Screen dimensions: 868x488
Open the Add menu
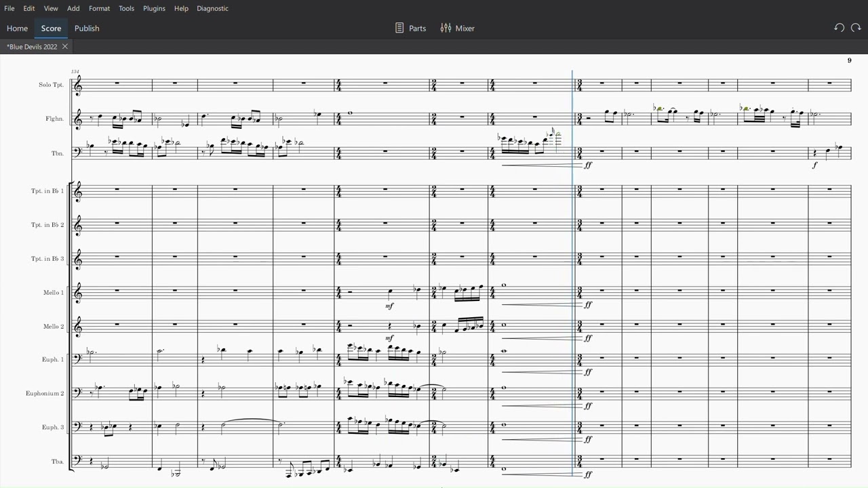pyautogui.click(x=73, y=8)
